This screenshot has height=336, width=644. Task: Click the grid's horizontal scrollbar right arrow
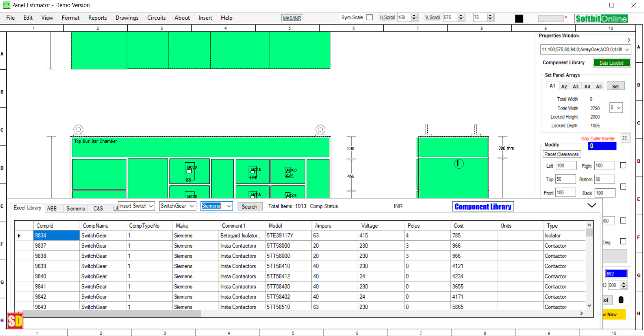click(581, 313)
